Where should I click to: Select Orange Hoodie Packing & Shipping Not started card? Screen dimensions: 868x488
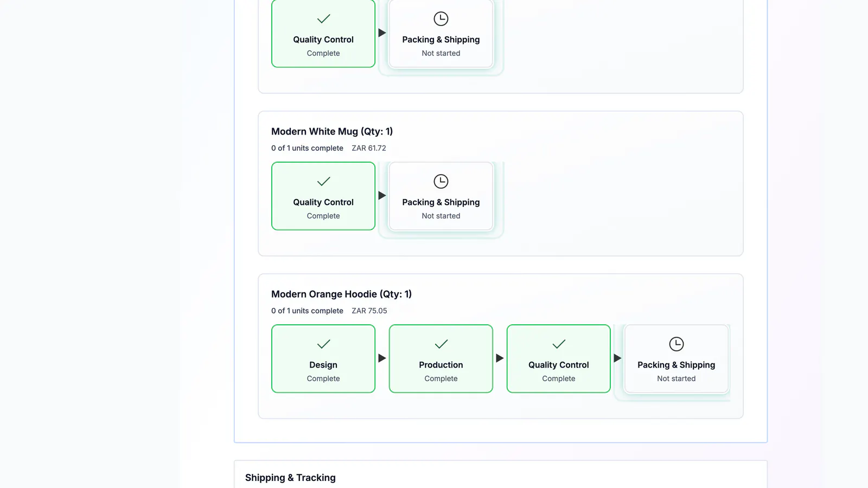coord(676,359)
